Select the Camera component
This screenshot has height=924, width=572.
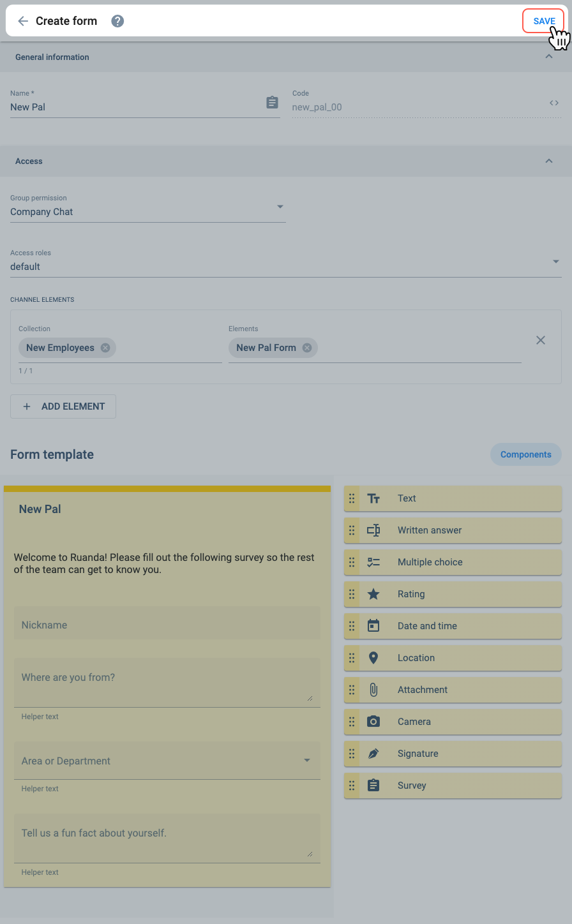coord(453,722)
